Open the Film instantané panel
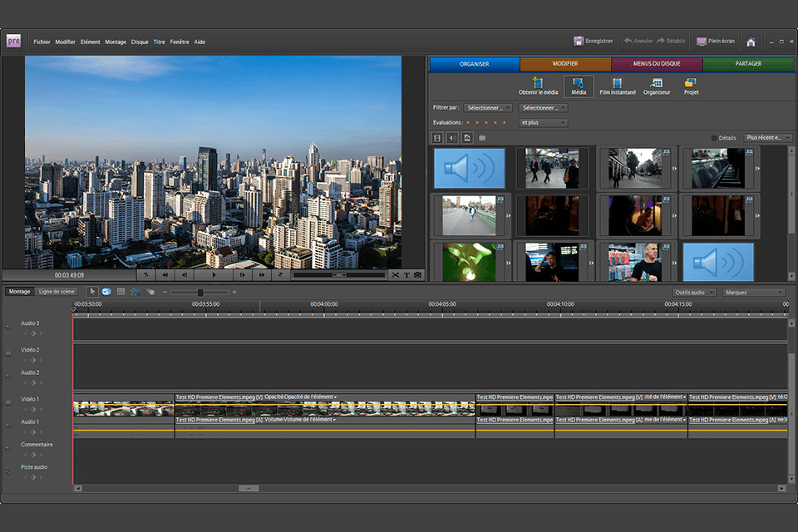798x532 pixels. pos(617,83)
